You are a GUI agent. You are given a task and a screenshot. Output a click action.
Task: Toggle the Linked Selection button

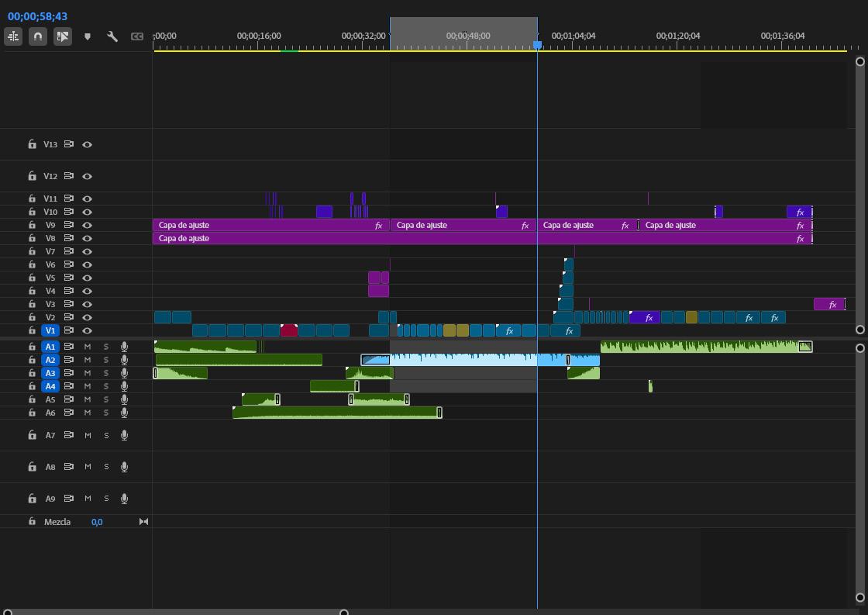pos(63,36)
